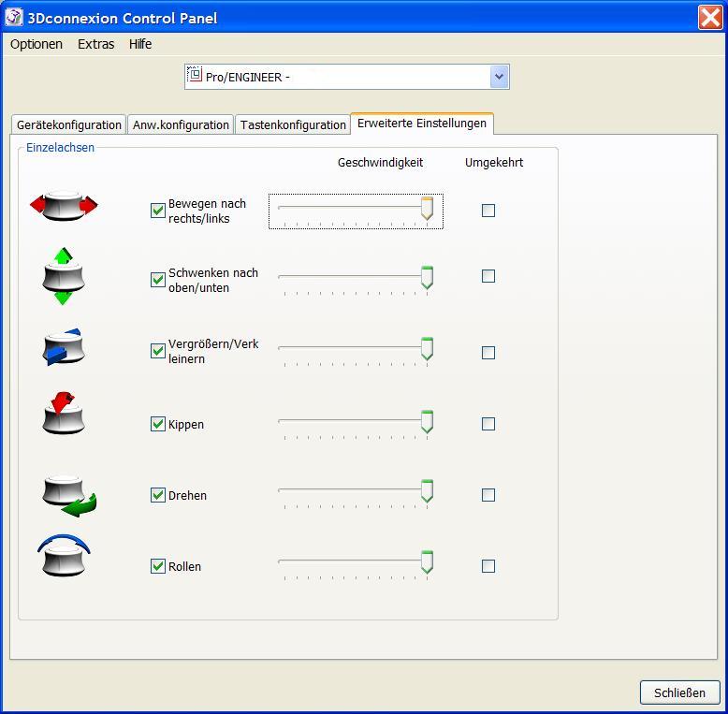Enable Umgekehrt for the Drehen axis

coord(488,495)
